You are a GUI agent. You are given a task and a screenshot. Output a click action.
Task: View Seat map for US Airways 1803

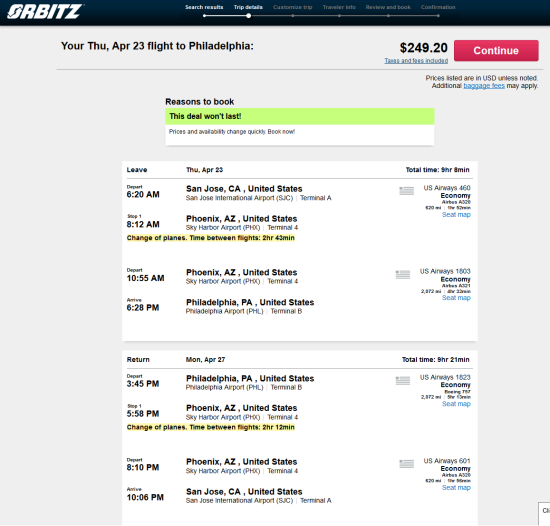[x=456, y=298]
